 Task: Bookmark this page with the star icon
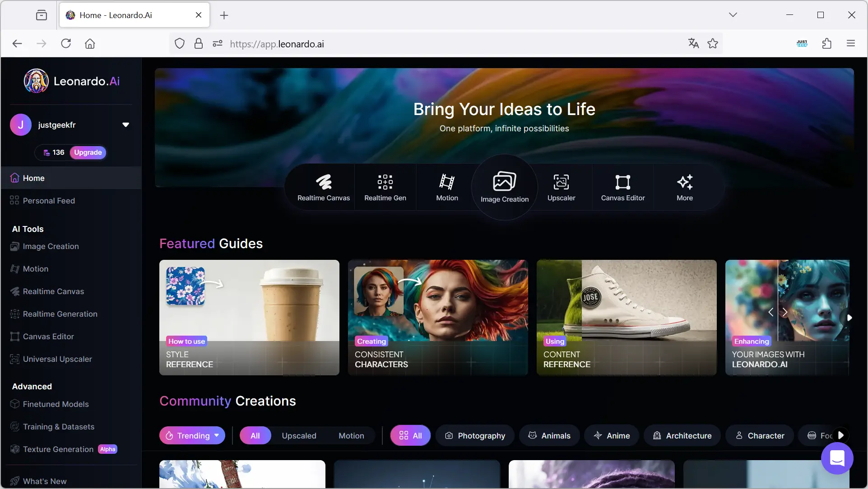click(x=713, y=43)
